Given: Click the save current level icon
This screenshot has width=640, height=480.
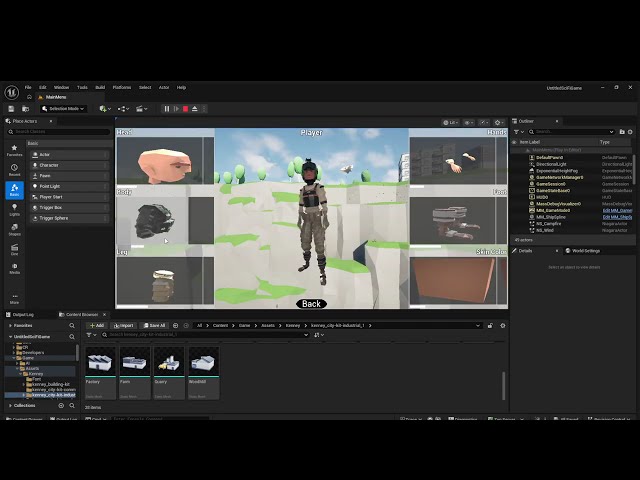Looking at the screenshot, I should pos(11,109).
